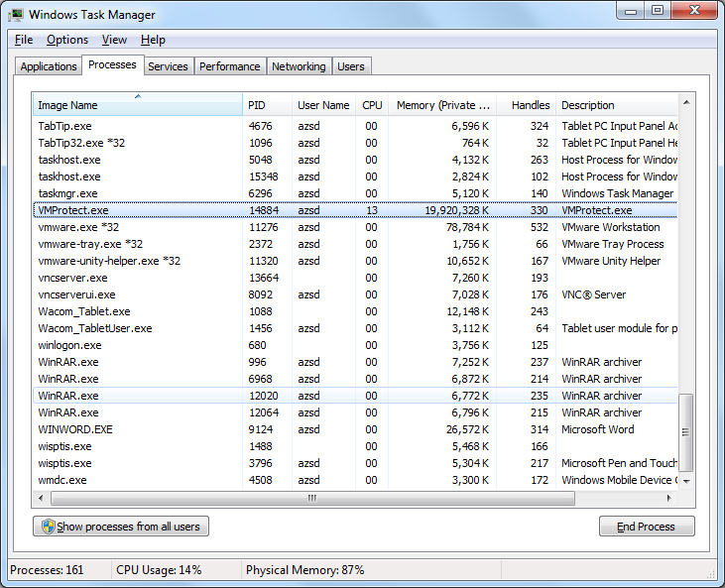Open the Services tab

pos(168,66)
